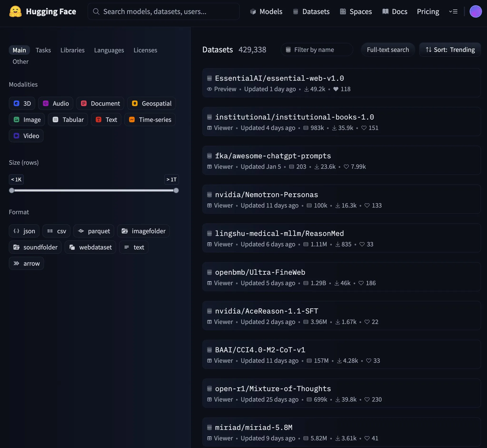Open lingshu-medical-mllm/ReasonMed dataset card

tap(342, 238)
